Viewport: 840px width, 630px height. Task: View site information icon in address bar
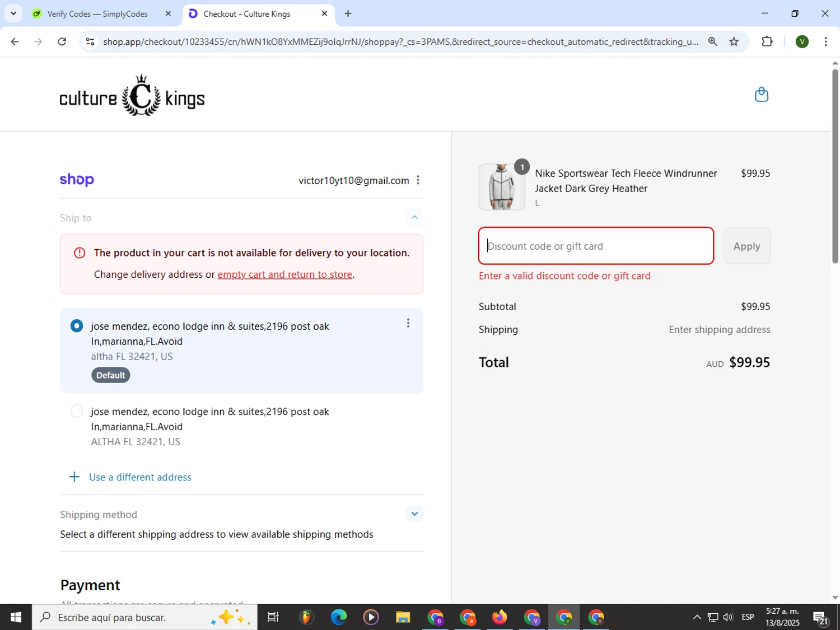pos(90,41)
